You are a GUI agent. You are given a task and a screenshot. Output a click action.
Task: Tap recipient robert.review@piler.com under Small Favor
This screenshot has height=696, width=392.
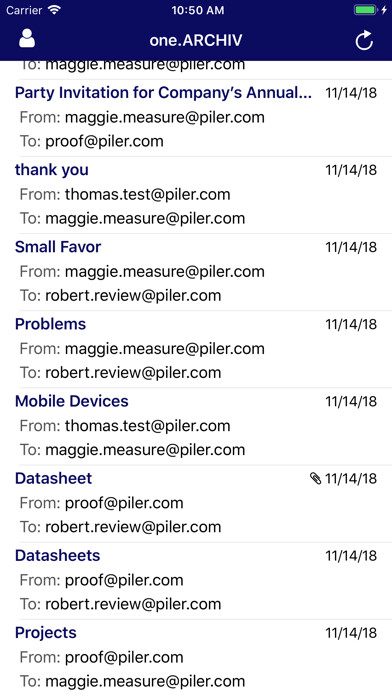point(133,296)
